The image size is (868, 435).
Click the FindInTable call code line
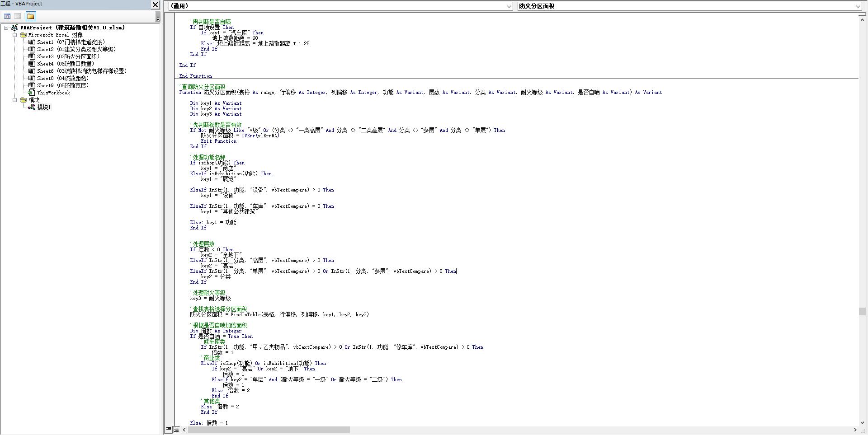pyautogui.click(x=279, y=314)
